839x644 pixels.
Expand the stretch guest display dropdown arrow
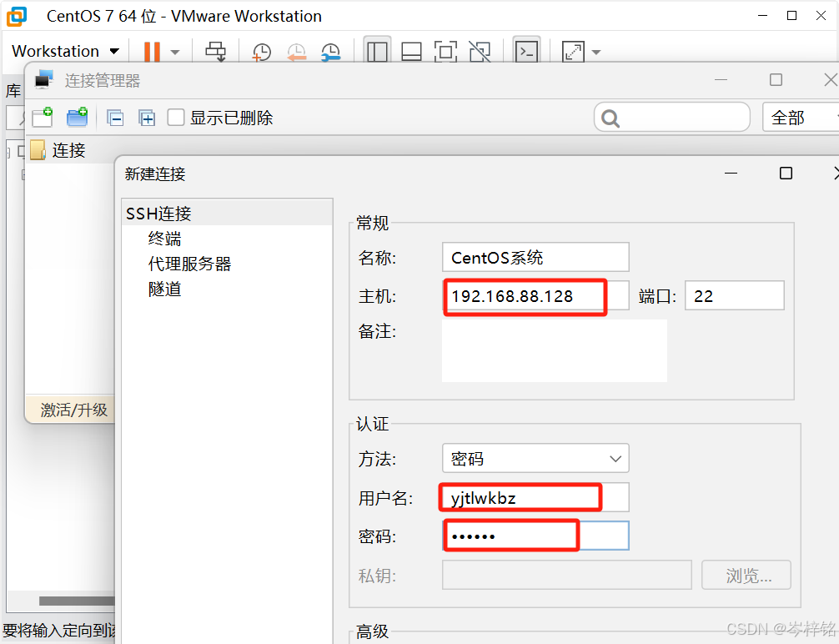coord(596,53)
